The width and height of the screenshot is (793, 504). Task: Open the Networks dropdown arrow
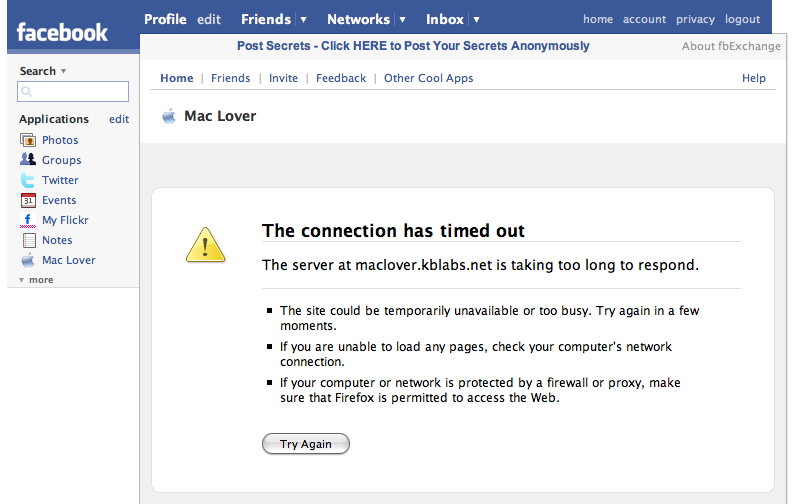click(402, 19)
